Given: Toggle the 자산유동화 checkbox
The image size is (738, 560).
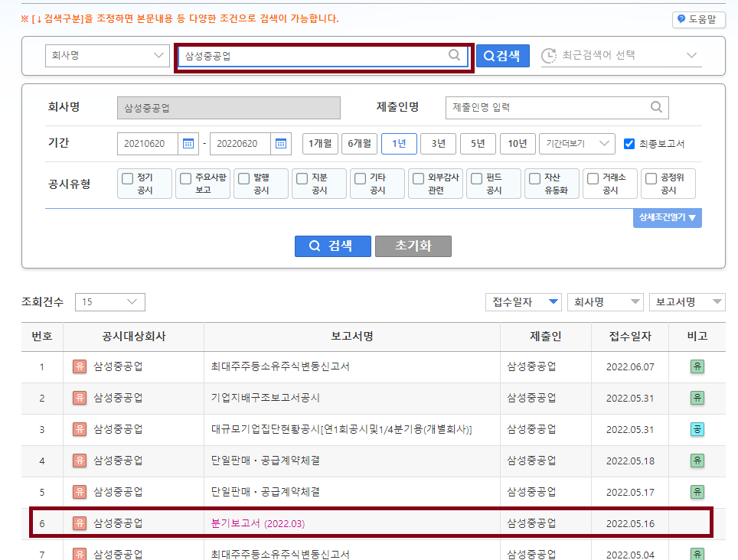Looking at the screenshot, I should click(534, 179).
